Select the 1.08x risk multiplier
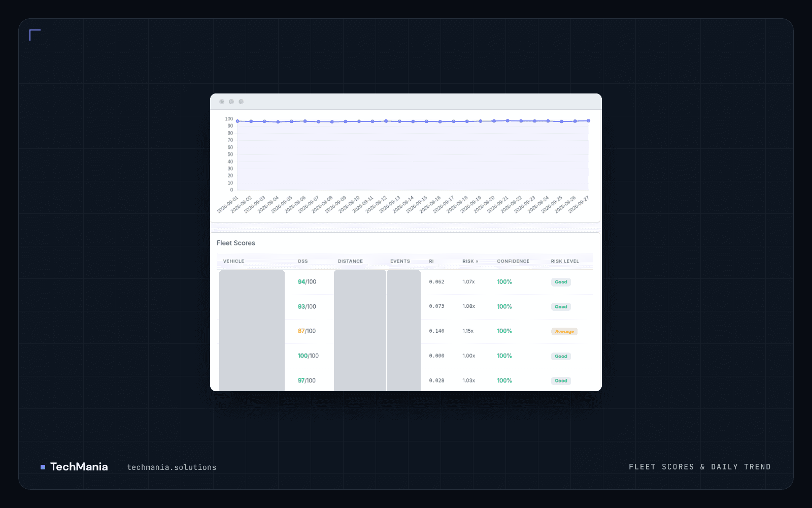Image resolution: width=812 pixels, height=508 pixels. [469, 306]
